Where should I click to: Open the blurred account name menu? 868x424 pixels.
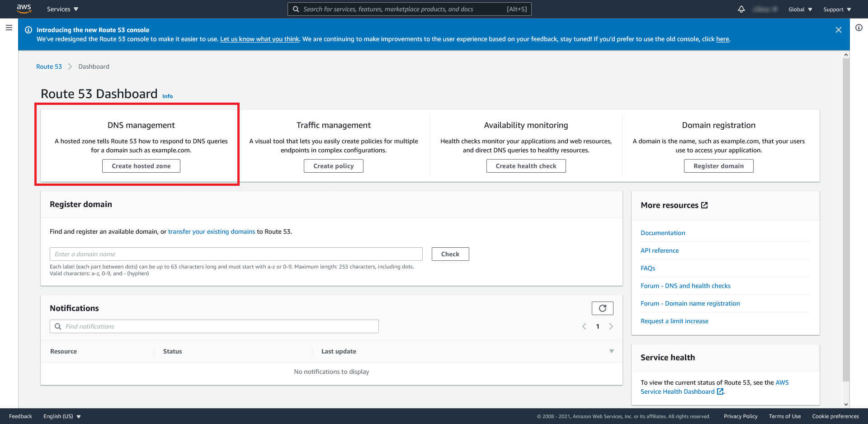pyautogui.click(x=765, y=9)
